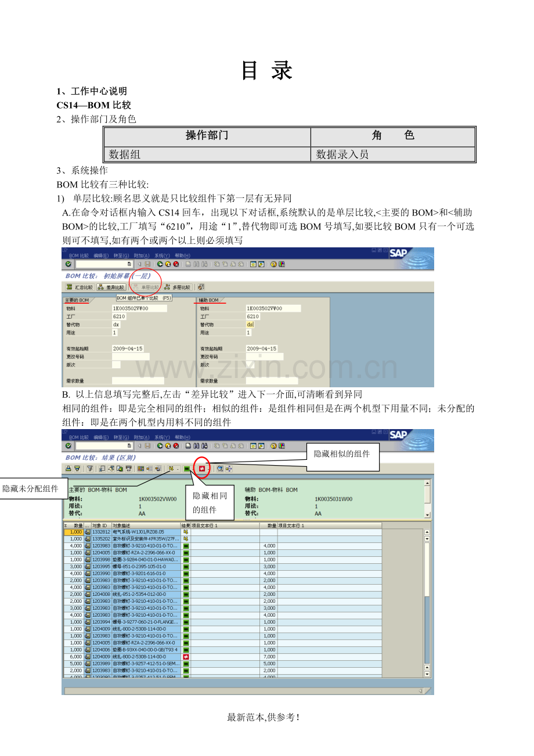
Task: Click the icon right of the 多层比较 button
Action: click(201, 287)
